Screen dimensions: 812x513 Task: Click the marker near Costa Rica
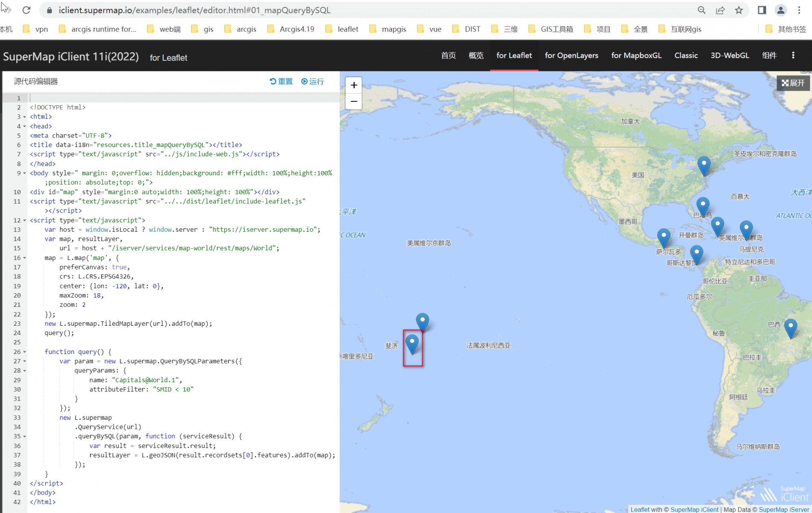(697, 256)
